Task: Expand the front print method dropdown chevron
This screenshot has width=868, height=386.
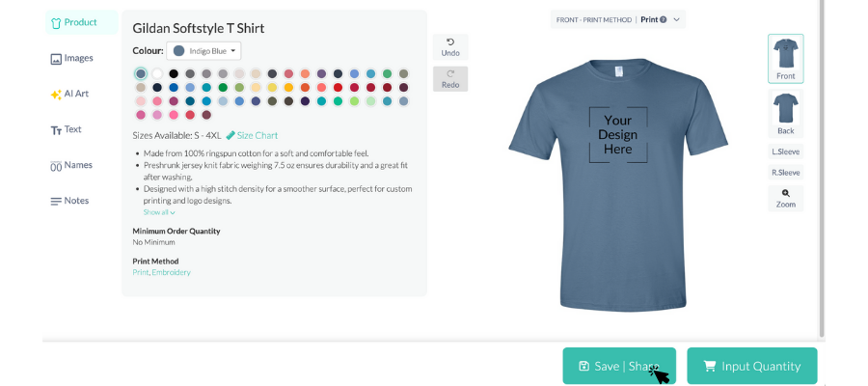Action: tap(677, 19)
